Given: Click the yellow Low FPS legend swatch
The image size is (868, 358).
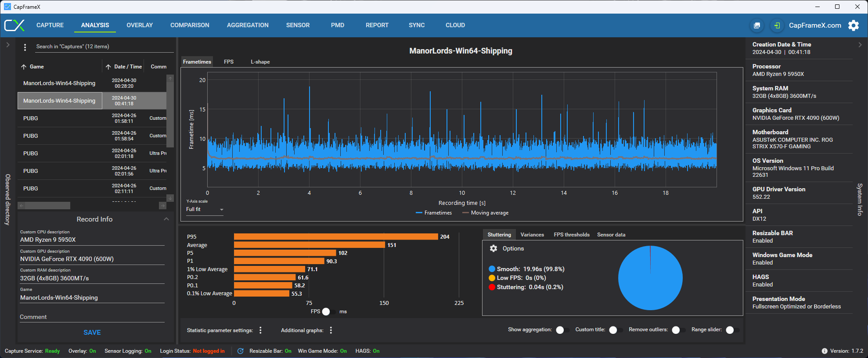Looking at the screenshot, I should (x=492, y=278).
